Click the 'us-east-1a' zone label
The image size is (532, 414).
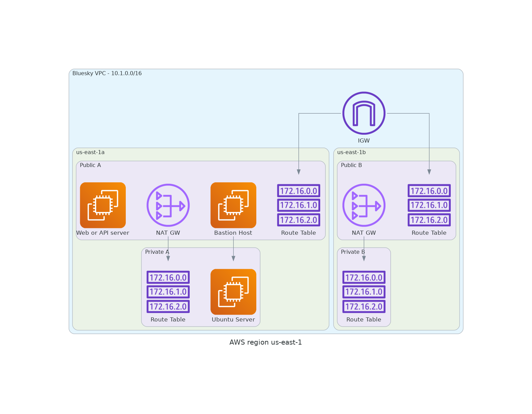pos(90,152)
